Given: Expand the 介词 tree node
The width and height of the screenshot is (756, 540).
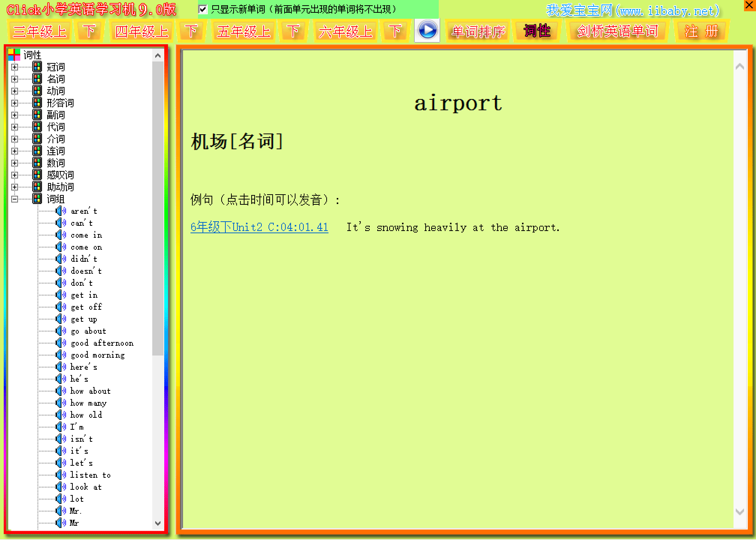Looking at the screenshot, I should tap(15, 139).
